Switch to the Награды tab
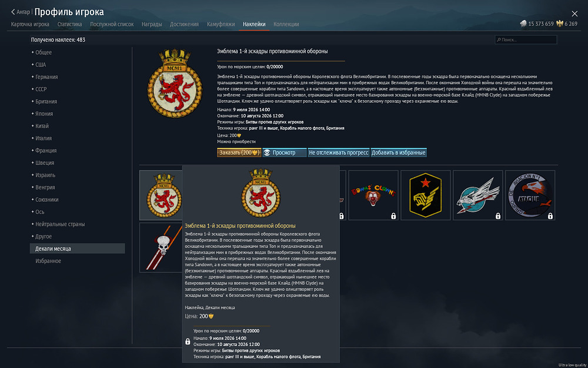The width and height of the screenshot is (588, 368). pyautogui.click(x=152, y=24)
